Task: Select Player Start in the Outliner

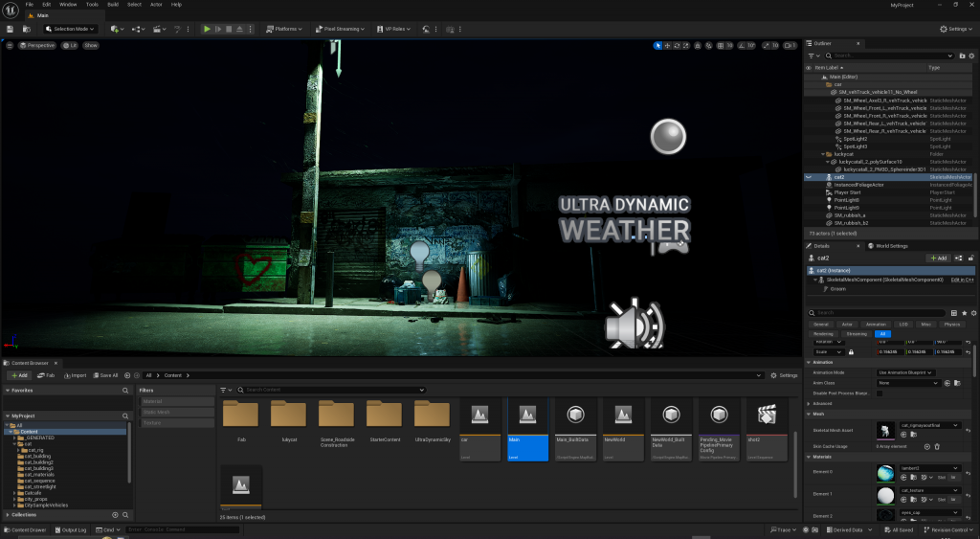Action: pos(847,192)
